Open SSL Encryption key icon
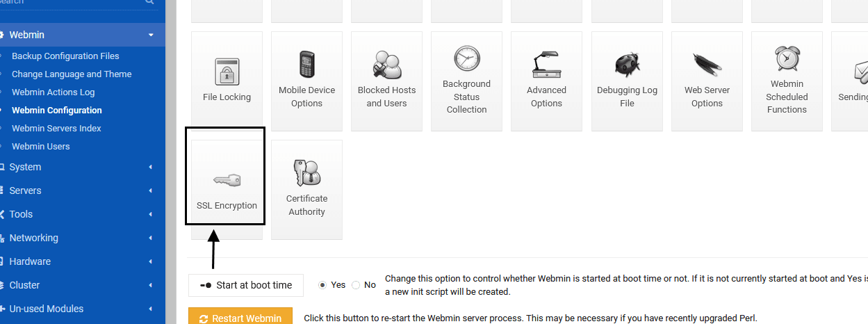 pyautogui.click(x=227, y=181)
